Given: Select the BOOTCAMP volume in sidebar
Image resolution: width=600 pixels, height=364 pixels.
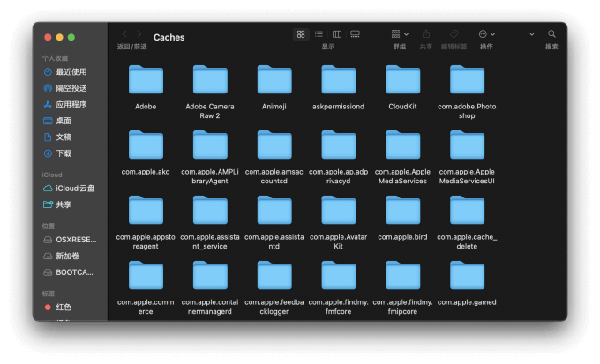Looking at the screenshot, I should pyautogui.click(x=74, y=272).
